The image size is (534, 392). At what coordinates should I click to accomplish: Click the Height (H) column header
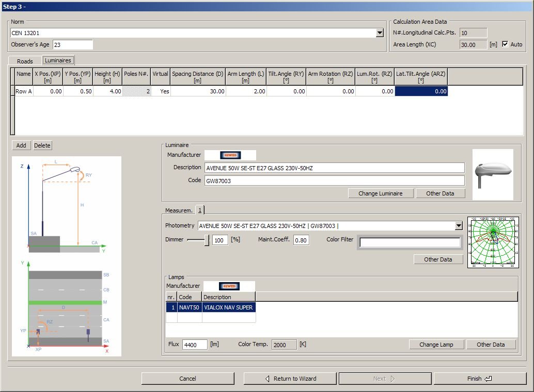[107, 77]
